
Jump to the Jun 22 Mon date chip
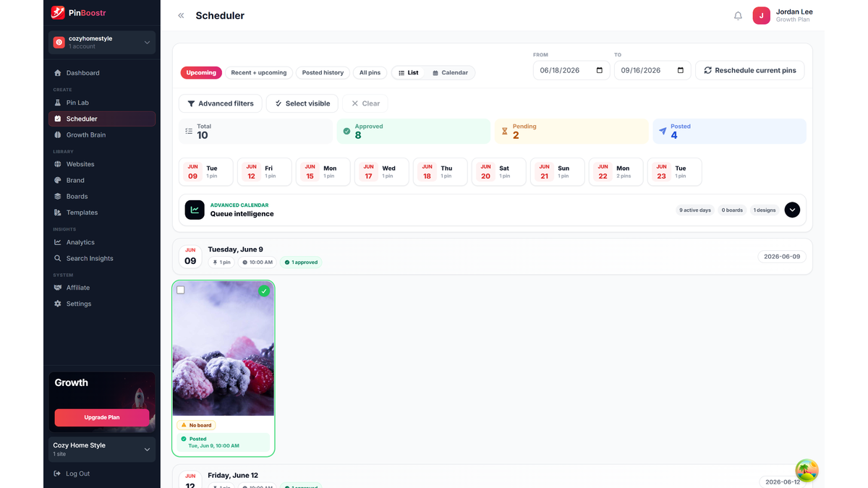tap(616, 172)
